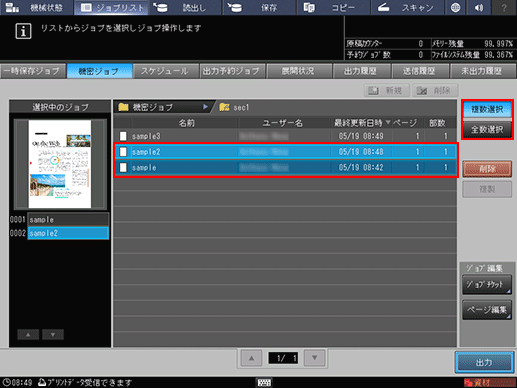Click the document icon of sample3
Image resolution: width=517 pixels, height=388 pixels.
[x=123, y=136]
